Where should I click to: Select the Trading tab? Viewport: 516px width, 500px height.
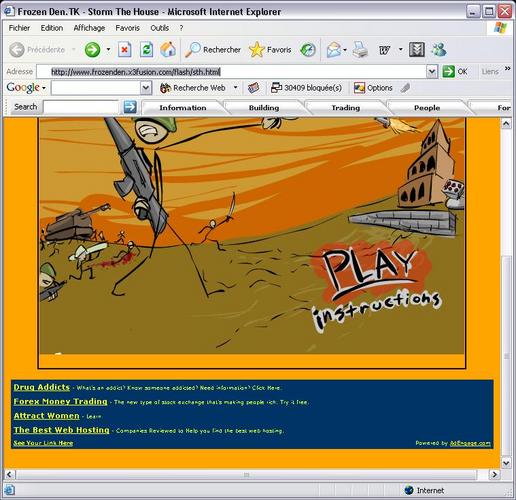click(346, 108)
